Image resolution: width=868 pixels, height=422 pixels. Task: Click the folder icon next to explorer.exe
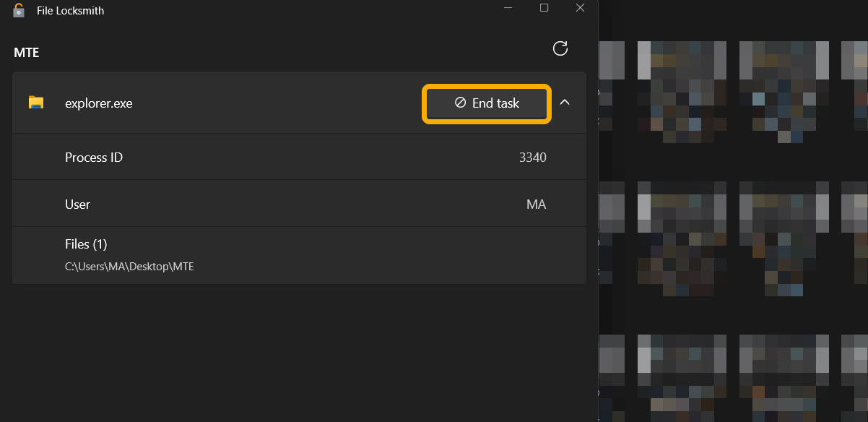[36, 103]
